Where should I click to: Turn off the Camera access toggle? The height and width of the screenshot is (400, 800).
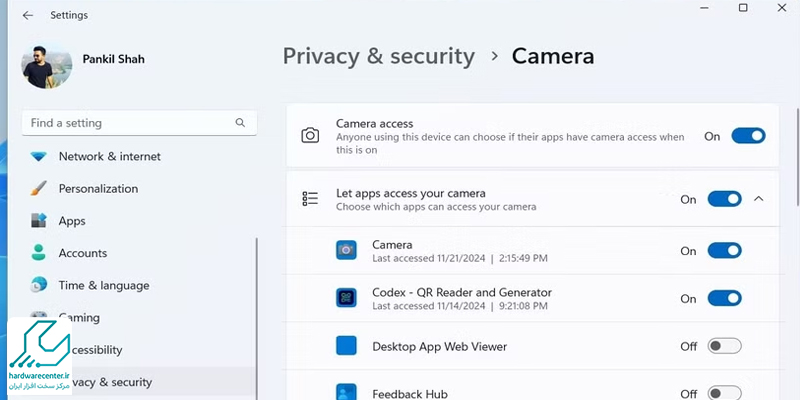click(x=748, y=136)
